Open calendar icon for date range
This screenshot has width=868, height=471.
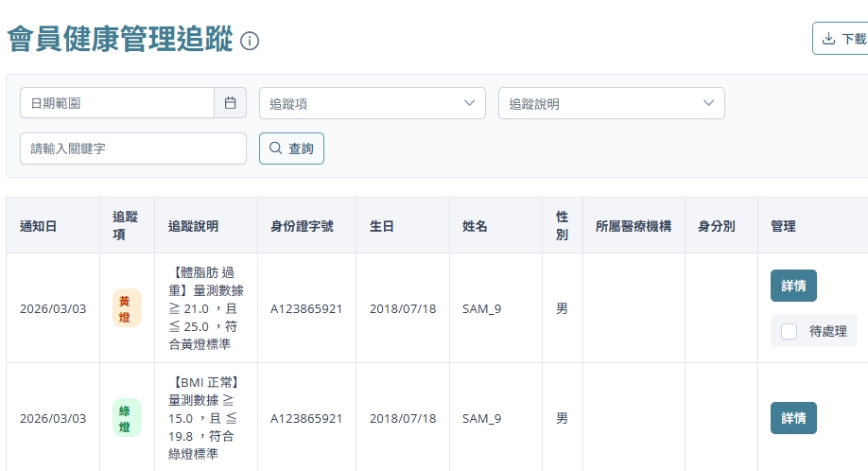point(230,103)
